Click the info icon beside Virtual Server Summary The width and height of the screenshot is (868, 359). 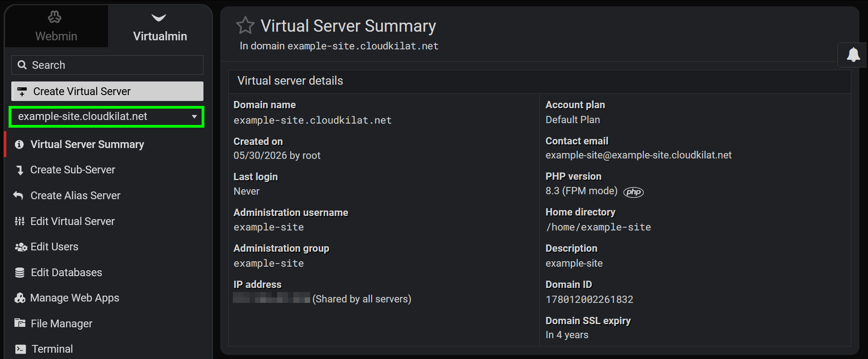pos(19,144)
